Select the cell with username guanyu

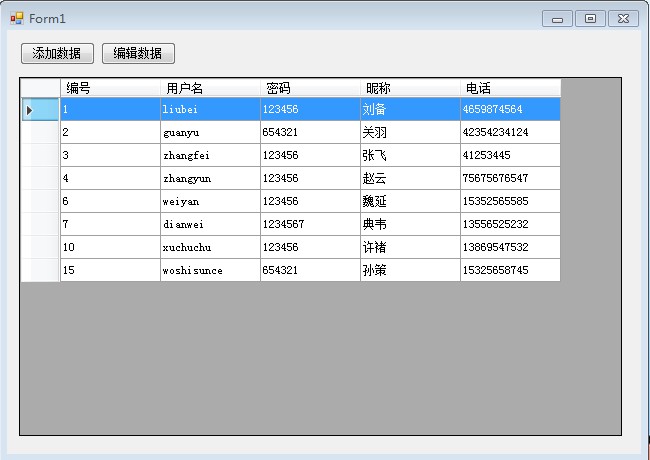(210, 132)
